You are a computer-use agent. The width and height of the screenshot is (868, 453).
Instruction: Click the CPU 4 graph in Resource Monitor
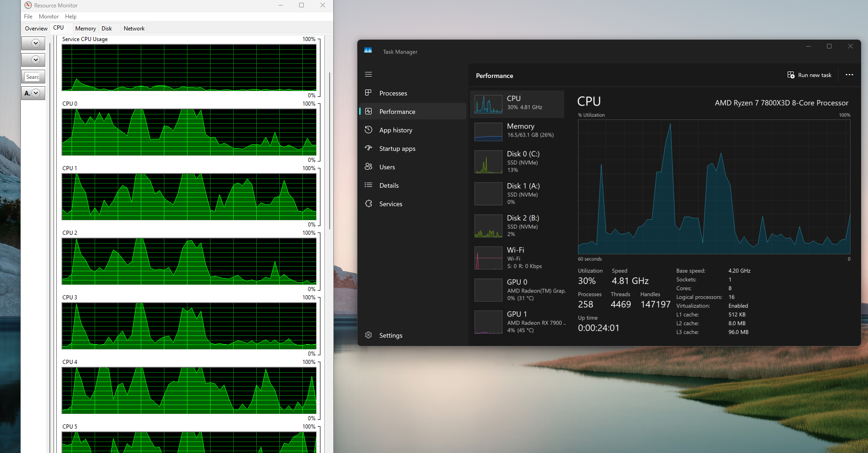pyautogui.click(x=189, y=390)
